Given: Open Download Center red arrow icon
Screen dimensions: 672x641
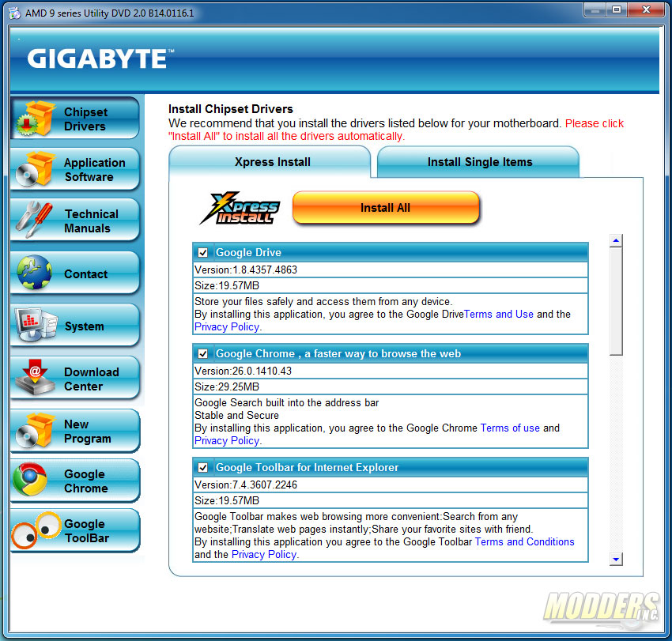Looking at the screenshot, I should tap(35, 377).
